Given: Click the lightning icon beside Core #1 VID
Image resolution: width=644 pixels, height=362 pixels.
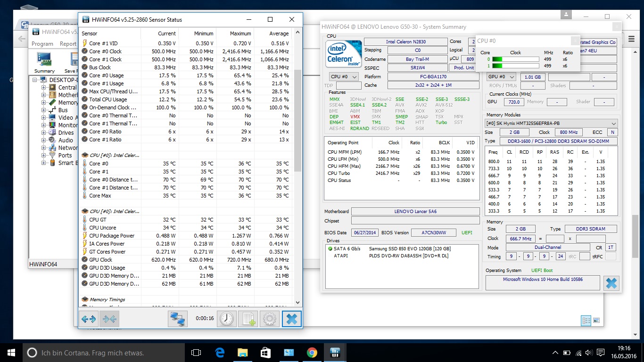Looking at the screenshot, I should pos(84,43).
